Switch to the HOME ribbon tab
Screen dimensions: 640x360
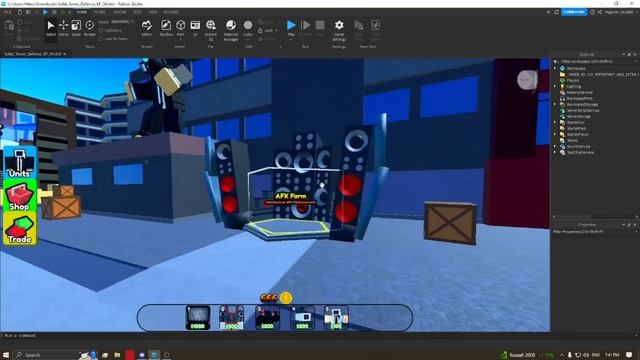point(82,12)
